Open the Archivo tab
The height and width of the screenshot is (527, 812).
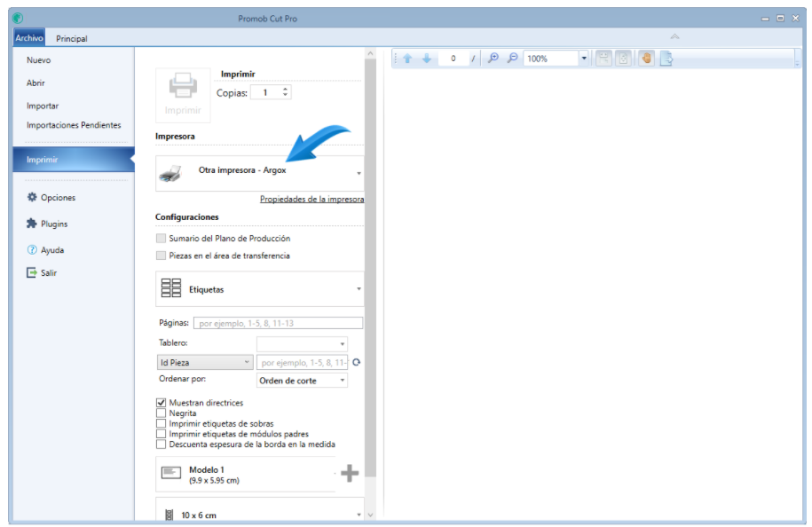pos(29,38)
